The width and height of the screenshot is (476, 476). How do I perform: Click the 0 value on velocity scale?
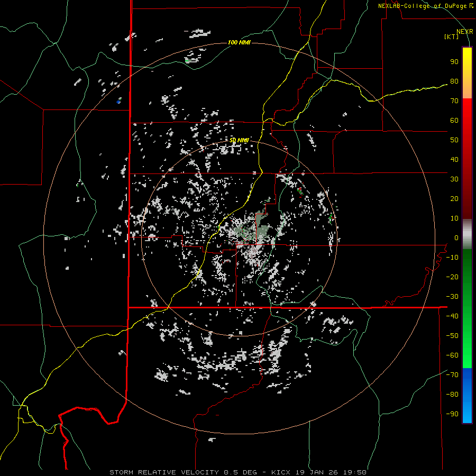(456, 238)
